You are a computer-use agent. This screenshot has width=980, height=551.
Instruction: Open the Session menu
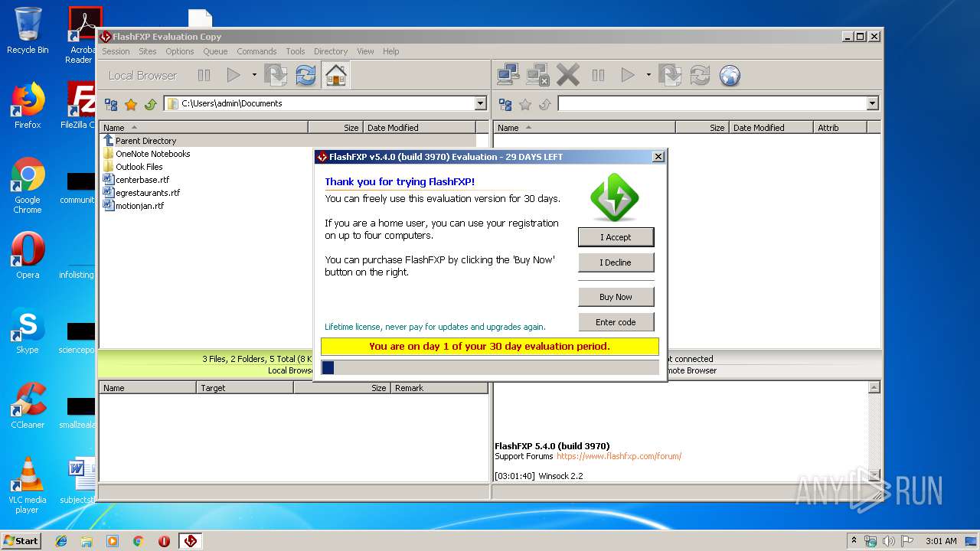click(116, 51)
